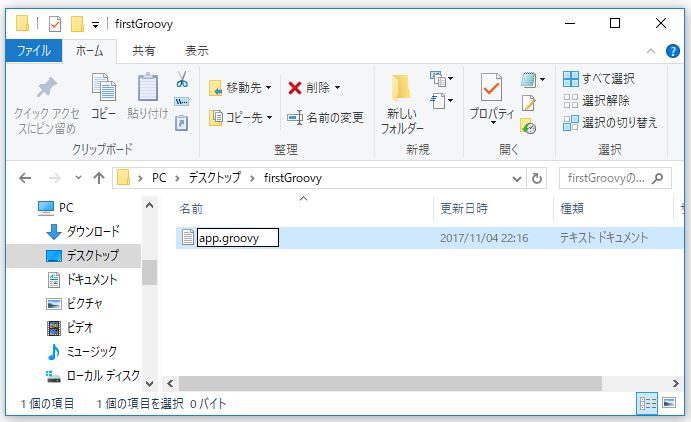Open ピクチャ in the navigation pane
This screenshot has width=691, height=422.
click(74, 304)
